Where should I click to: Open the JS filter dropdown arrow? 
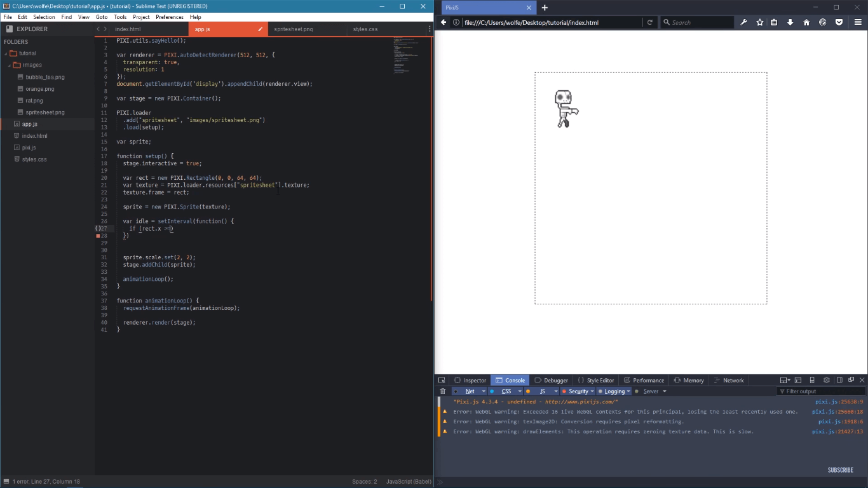click(x=556, y=391)
